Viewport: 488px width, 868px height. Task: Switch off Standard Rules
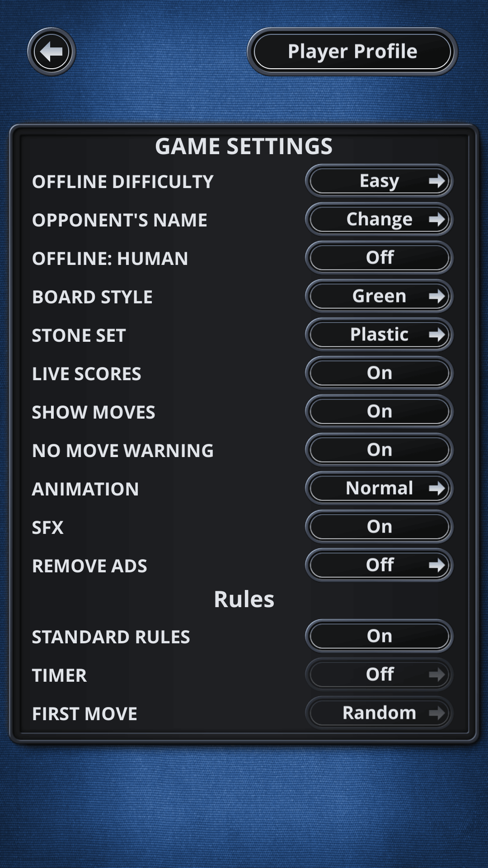[379, 637]
